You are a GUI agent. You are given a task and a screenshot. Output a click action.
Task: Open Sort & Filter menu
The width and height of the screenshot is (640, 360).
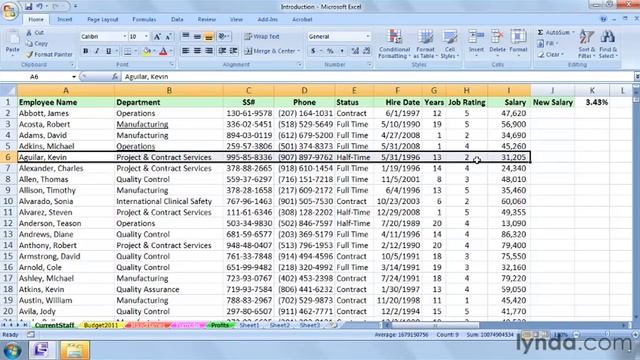pyautogui.click(x=587, y=44)
